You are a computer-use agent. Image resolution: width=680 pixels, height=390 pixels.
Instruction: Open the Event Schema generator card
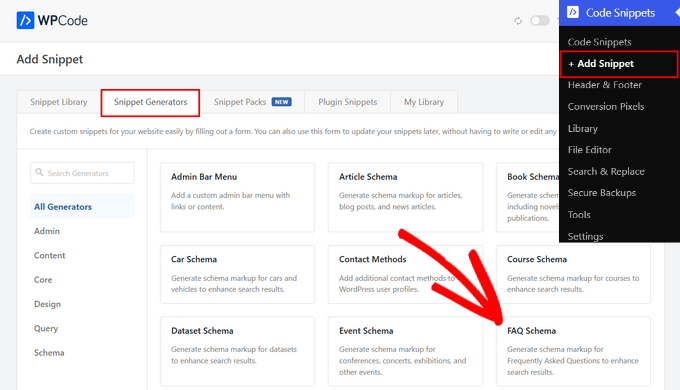click(405, 351)
